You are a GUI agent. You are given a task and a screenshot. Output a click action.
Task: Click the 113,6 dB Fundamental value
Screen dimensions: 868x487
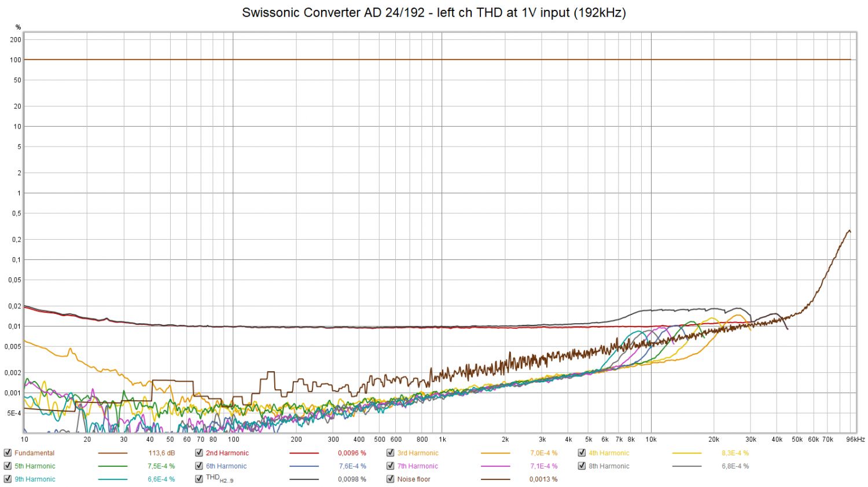click(x=161, y=453)
